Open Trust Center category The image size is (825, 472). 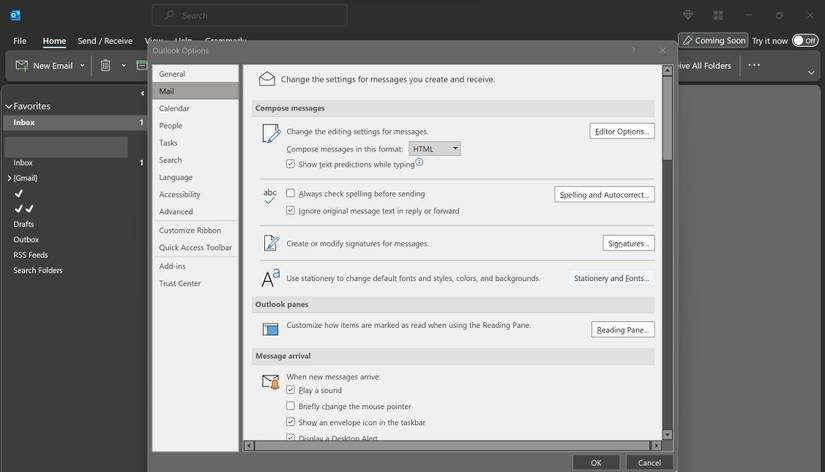coord(195,283)
